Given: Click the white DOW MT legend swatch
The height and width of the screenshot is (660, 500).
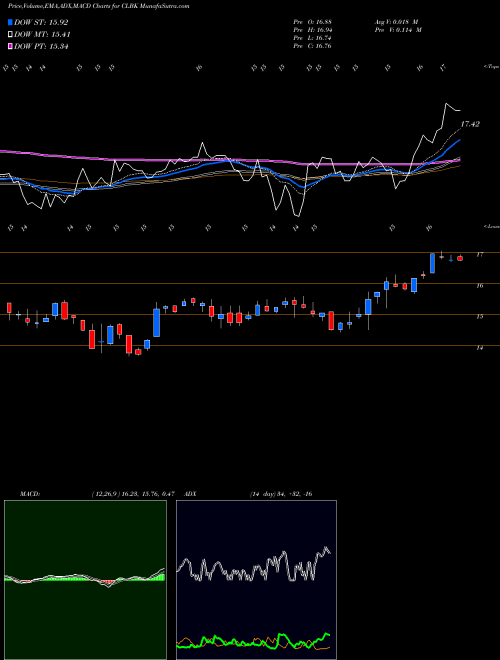Looking at the screenshot, I should pyautogui.click(x=10, y=35).
